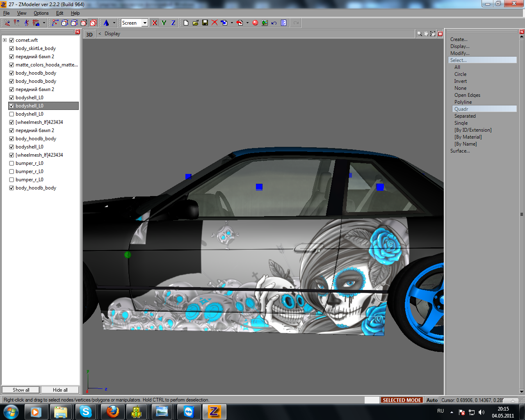525x420 pixels.
Task: Create a new file via toolbar
Action: (x=186, y=23)
